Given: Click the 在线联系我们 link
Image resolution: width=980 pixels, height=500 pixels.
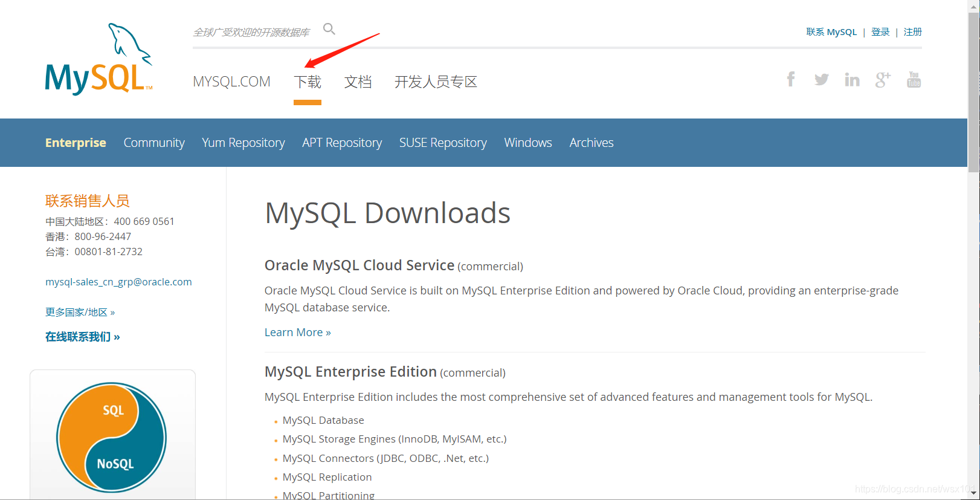Looking at the screenshot, I should 83,337.
